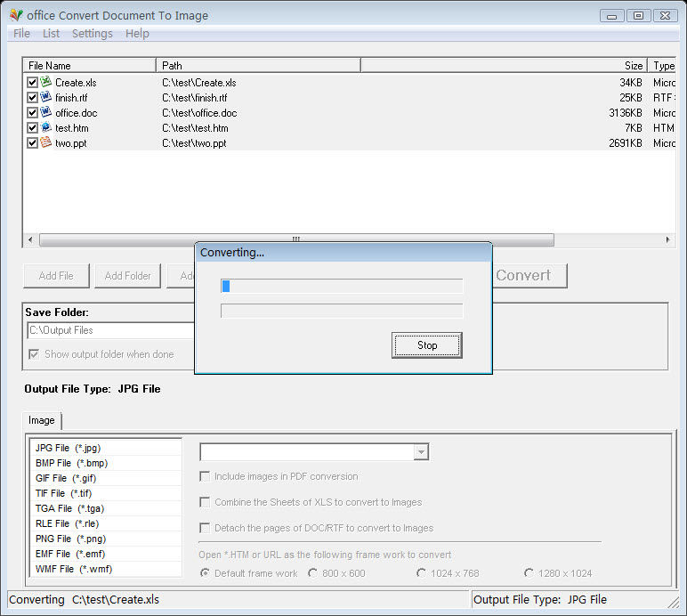Uncheck the finish.rtf file checkbox
The image size is (687, 616).
pyautogui.click(x=32, y=97)
